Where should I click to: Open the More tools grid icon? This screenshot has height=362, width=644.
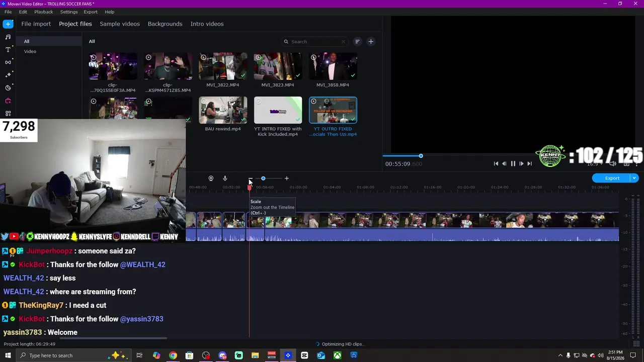(8, 113)
